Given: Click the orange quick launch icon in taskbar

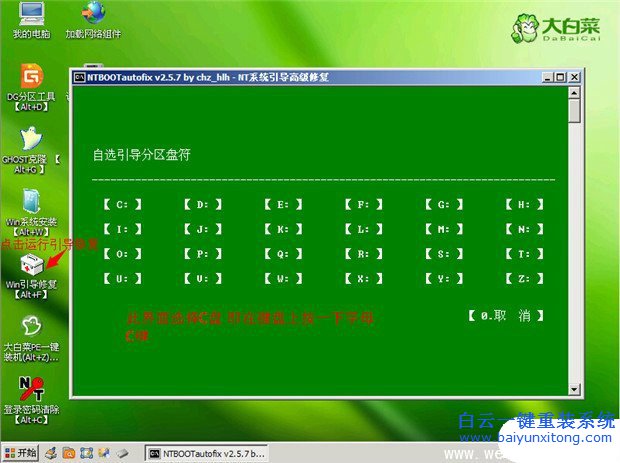Looking at the screenshot, I should click(x=69, y=454).
